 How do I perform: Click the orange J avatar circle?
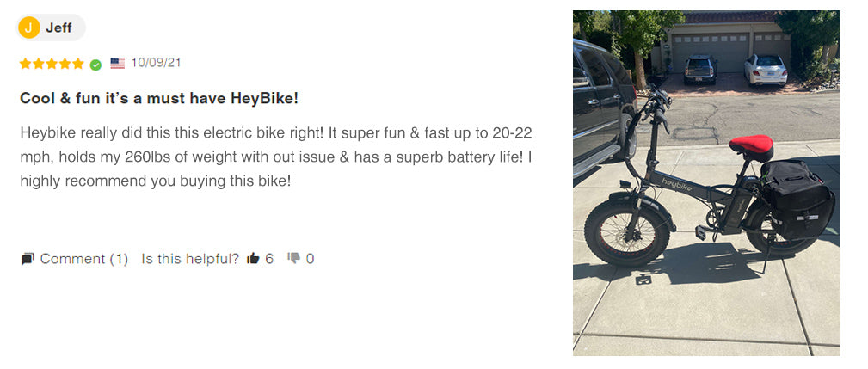(28, 28)
